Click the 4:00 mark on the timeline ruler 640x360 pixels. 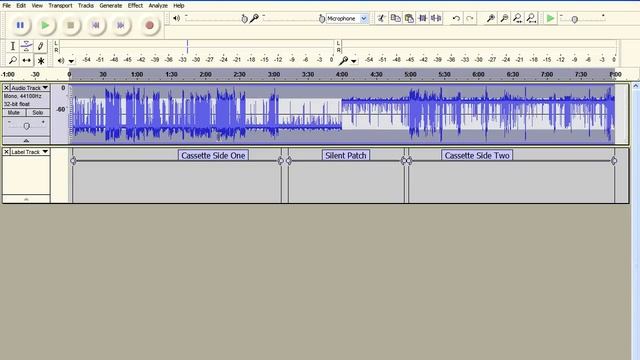[x=342, y=75]
